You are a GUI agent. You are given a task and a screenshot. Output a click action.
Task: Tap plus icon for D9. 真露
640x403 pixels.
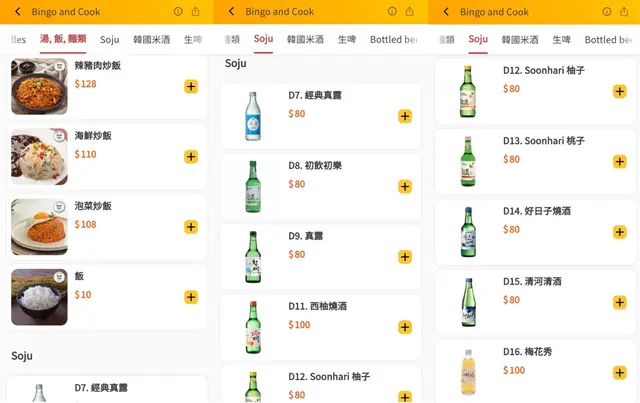(405, 257)
